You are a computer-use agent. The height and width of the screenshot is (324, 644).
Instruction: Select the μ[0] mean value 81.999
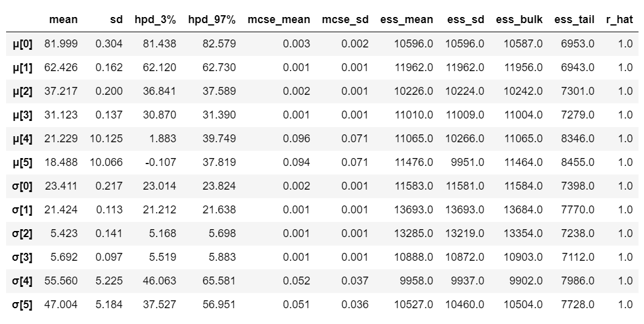coord(61,44)
